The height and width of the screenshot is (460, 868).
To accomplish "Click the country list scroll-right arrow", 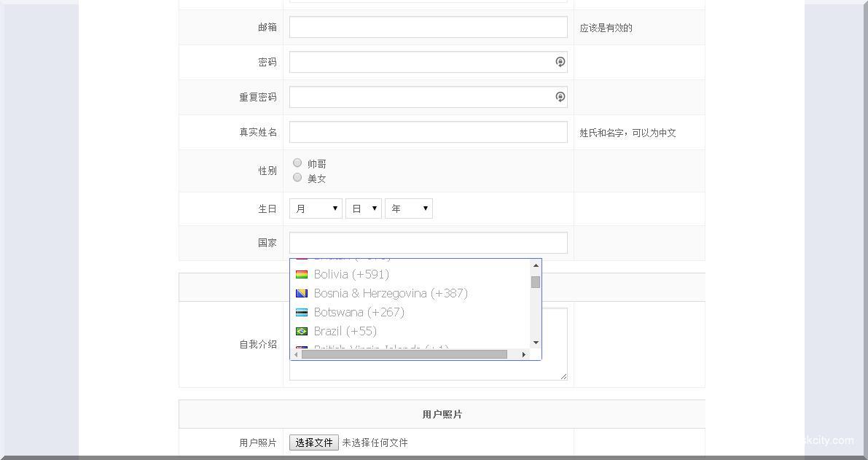I will click(523, 354).
